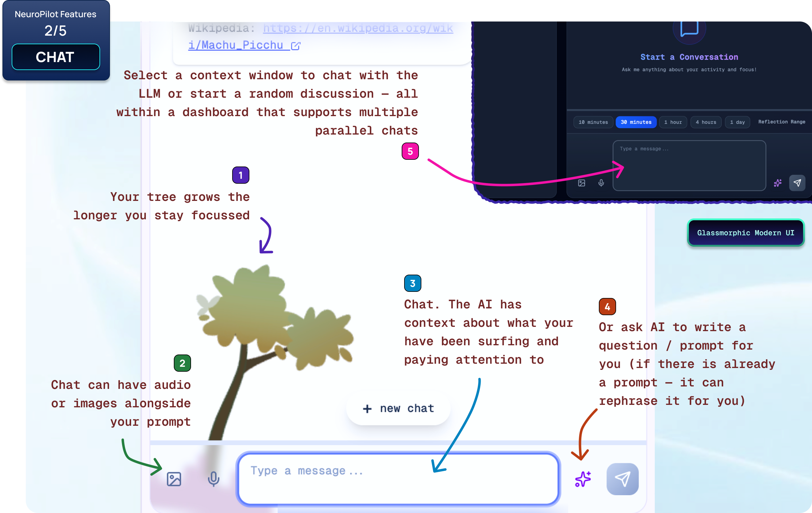Click the external-link icon after Machu_Picchu
The image size is (812, 513).
(x=295, y=46)
